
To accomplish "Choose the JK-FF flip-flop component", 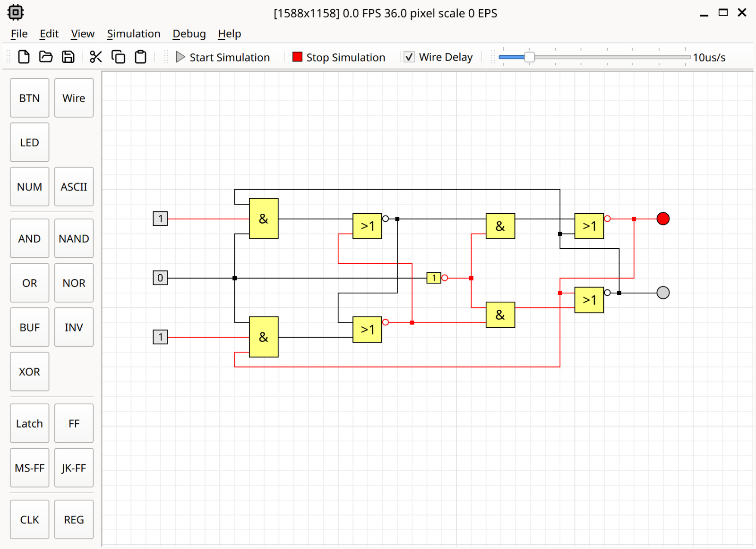I will pos(74,468).
